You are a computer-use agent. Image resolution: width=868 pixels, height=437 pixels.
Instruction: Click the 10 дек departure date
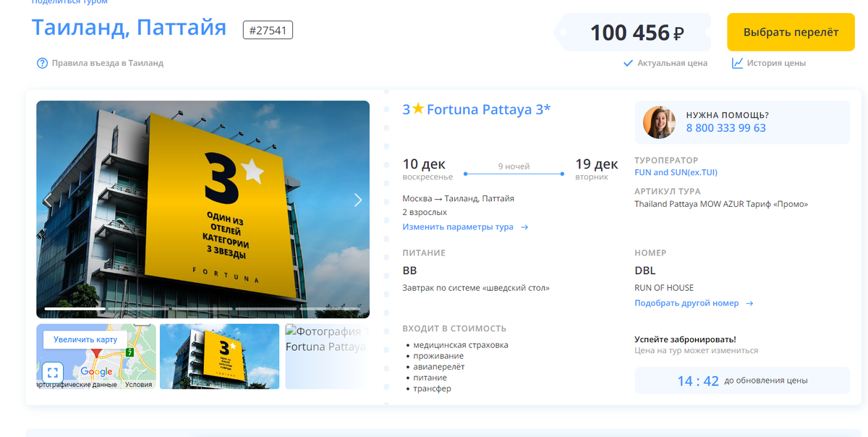coord(424,164)
